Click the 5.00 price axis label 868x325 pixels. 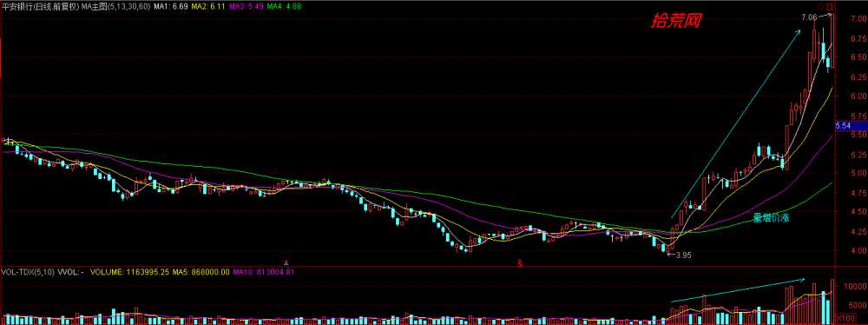click(858, 173)
